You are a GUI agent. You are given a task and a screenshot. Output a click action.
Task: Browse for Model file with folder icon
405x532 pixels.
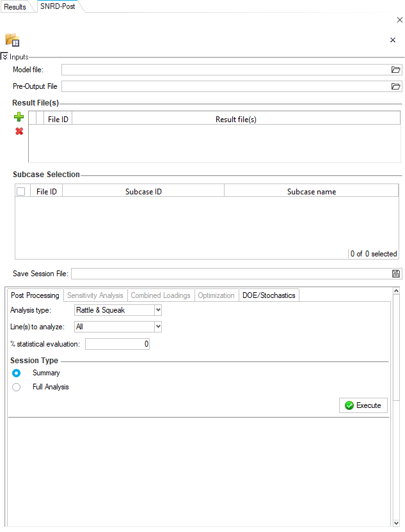(x=395, y=70)
